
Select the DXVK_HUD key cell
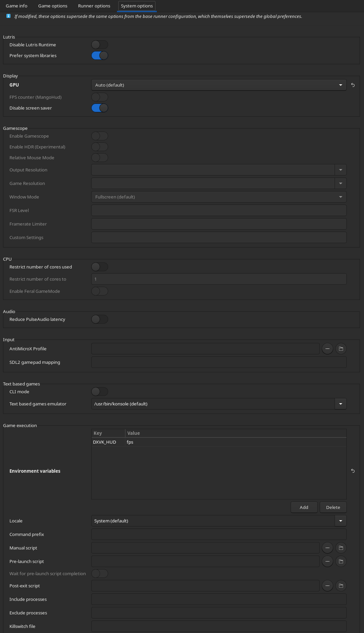click(x=108, y=442)
